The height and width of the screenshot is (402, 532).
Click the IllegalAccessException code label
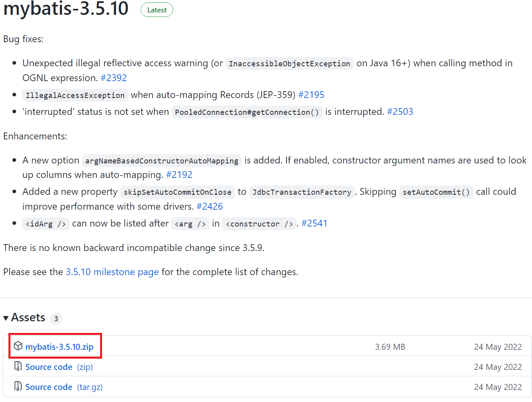point(75,95)
